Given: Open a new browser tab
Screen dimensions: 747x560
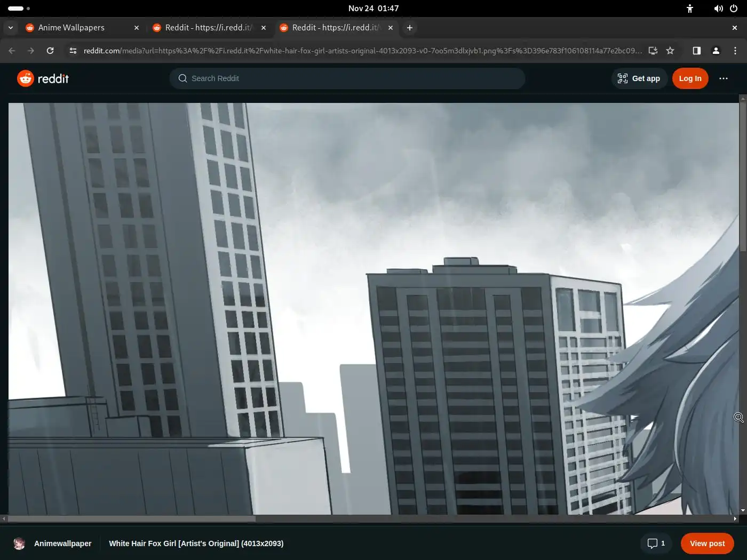Looking at the screenshot, I should pos(410,28).
